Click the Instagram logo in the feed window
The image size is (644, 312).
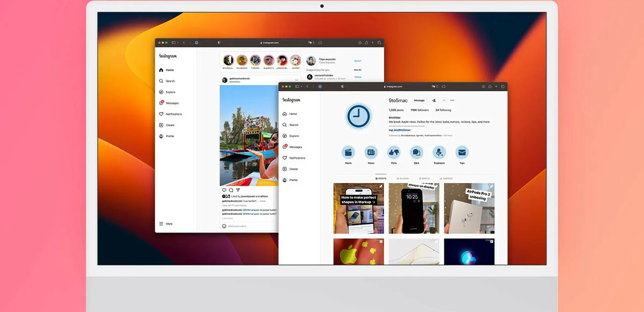click(x=167, y=56)
